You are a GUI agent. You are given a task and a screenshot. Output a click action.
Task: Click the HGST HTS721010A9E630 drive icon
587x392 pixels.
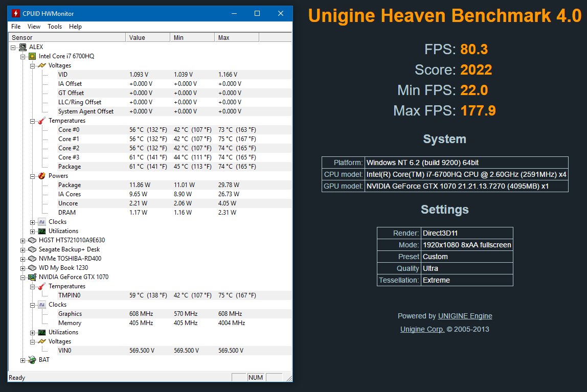tap(32, 240)
